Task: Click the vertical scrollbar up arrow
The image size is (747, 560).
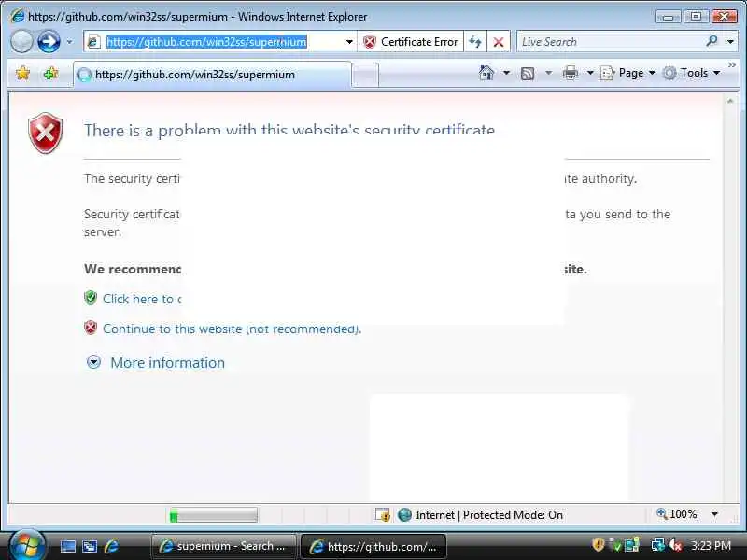Action: (x=730, y=101)
